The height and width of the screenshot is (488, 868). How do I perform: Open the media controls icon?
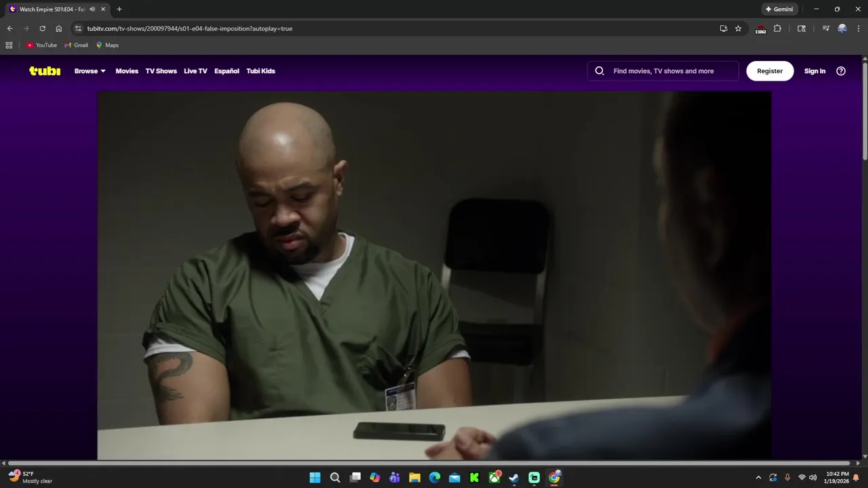coord(825,28)
